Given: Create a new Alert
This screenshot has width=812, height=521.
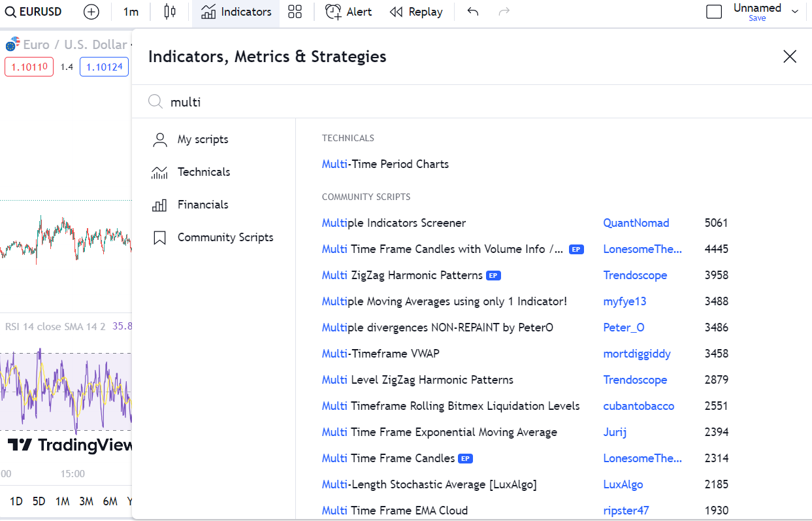Looking at the screenshot, I should [x=348, y=12].
